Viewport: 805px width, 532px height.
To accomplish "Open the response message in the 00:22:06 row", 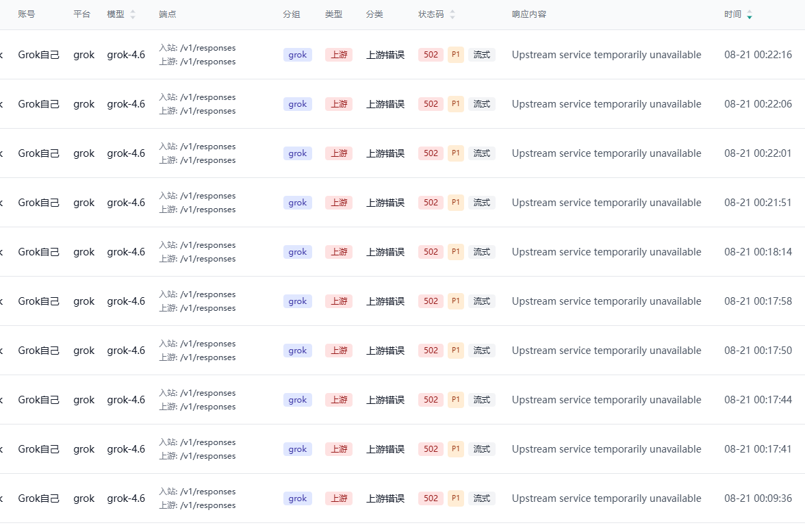I will point(606,104).
